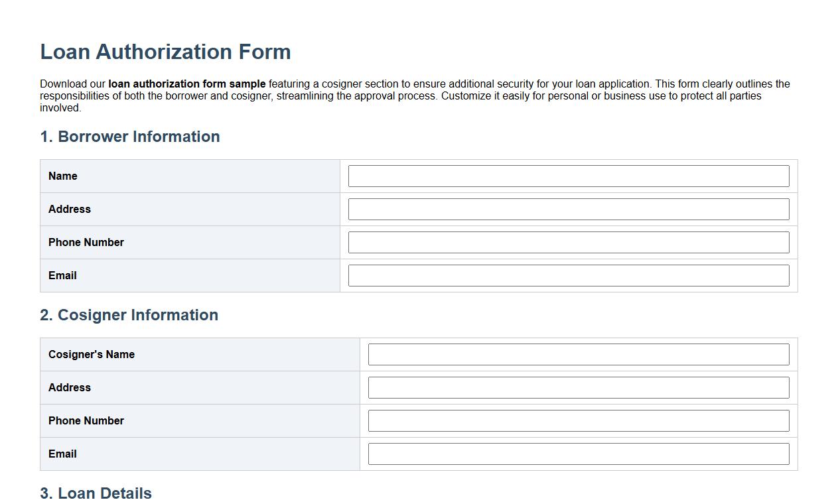The image size is (838, 504).
Task: Click the loan authorization form sample bold text
Action: 186,84
